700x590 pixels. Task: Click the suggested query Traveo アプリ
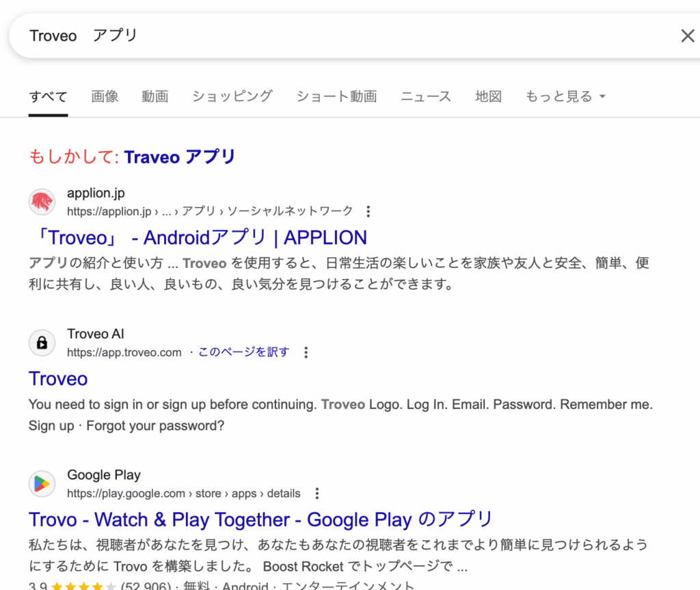pyautogui.click(x=180, y=157)
